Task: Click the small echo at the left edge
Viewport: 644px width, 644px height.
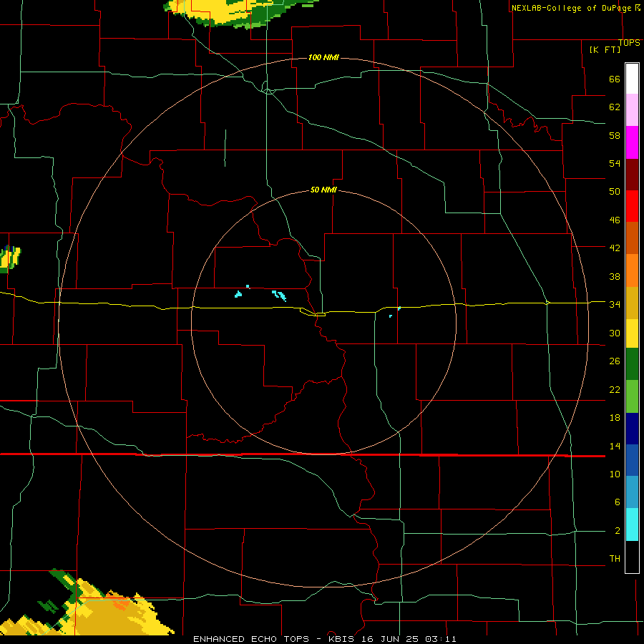Action: (x=10, y=259)
